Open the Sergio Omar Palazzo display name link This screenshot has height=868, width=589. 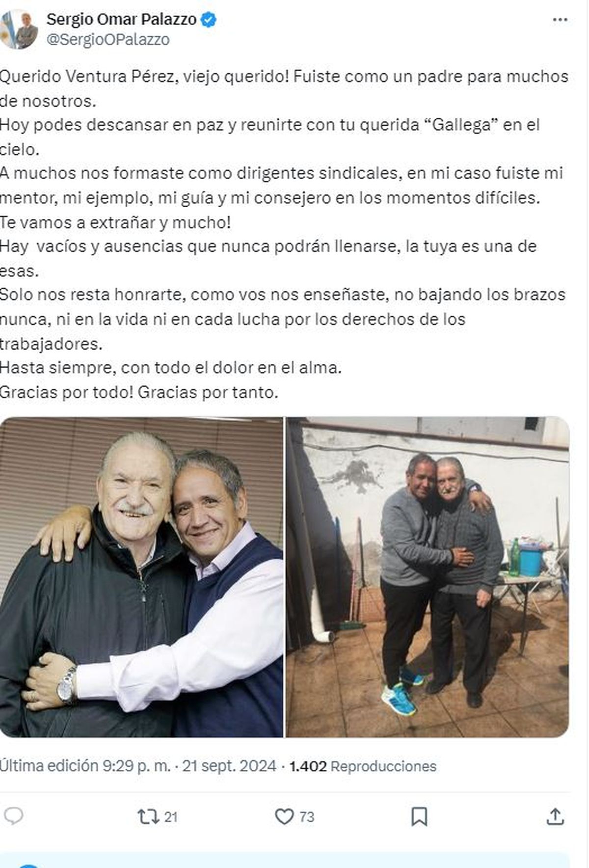pyautogui.click(x=122, y=20)
